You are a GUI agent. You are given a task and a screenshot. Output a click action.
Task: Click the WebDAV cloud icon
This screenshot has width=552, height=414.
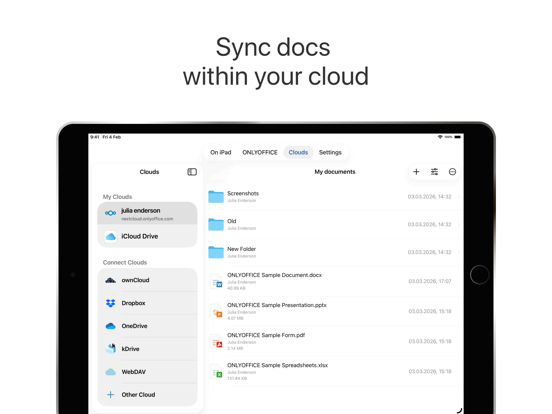pos(111,372)
